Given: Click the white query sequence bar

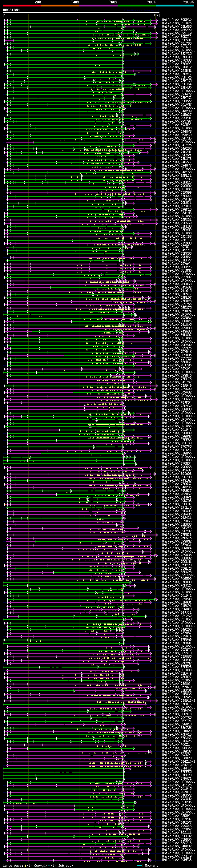Looking at the screenshot, I should coord(81,12).
